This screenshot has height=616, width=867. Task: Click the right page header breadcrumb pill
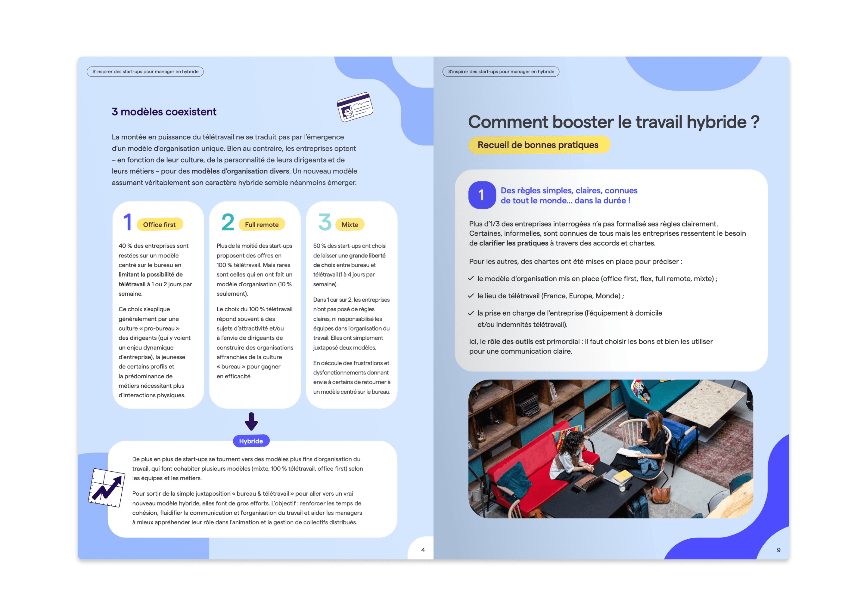coord(500,72)
